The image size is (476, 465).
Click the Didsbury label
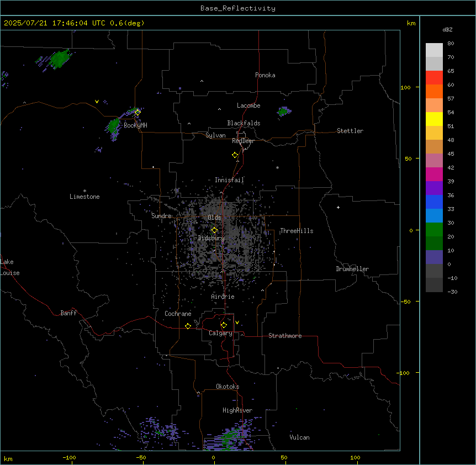(x=211, y=238)
